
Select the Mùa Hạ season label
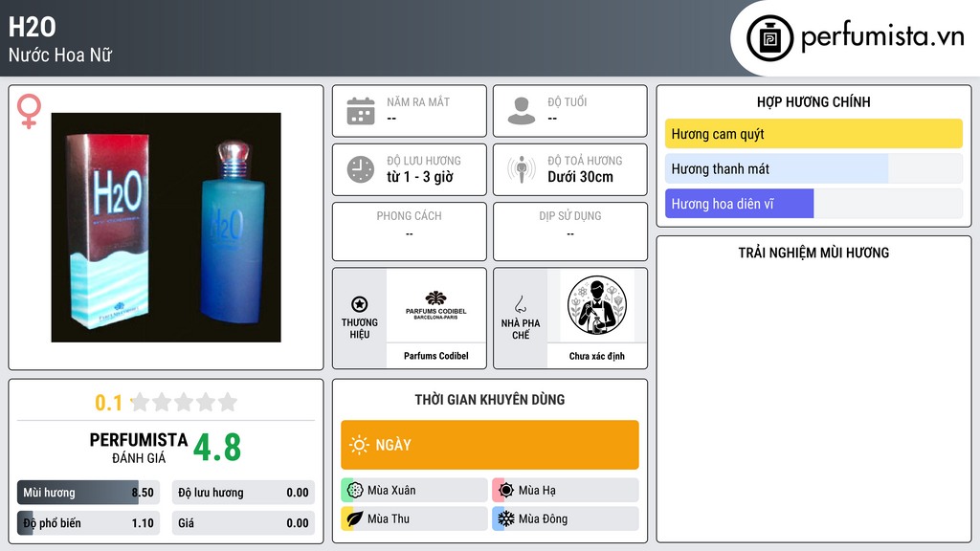pos(537,491)
